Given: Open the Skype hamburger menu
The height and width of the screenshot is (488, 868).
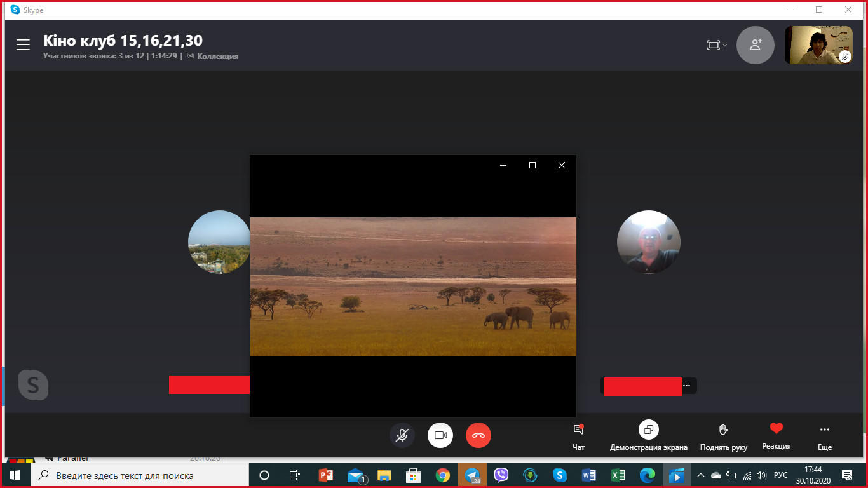Looking at the screenshot, I should coord(24,45).
